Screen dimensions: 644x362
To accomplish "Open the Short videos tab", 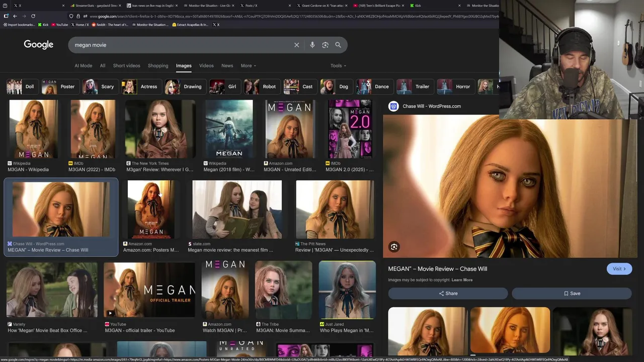I will click(127, 66).
